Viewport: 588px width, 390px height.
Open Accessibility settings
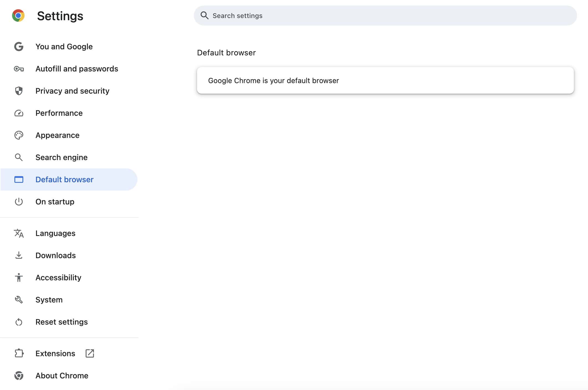(x=58, y=277)
